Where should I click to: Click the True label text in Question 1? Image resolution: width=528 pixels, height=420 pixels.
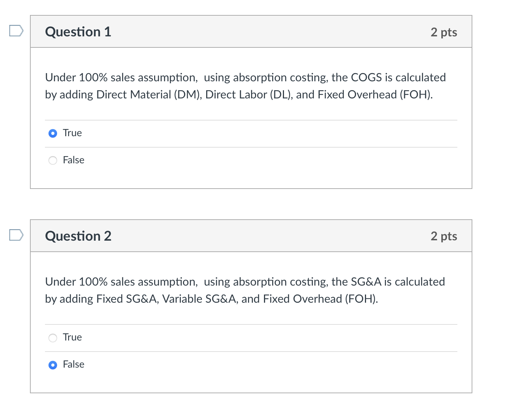pyautogui.click(x=72, y=133)
